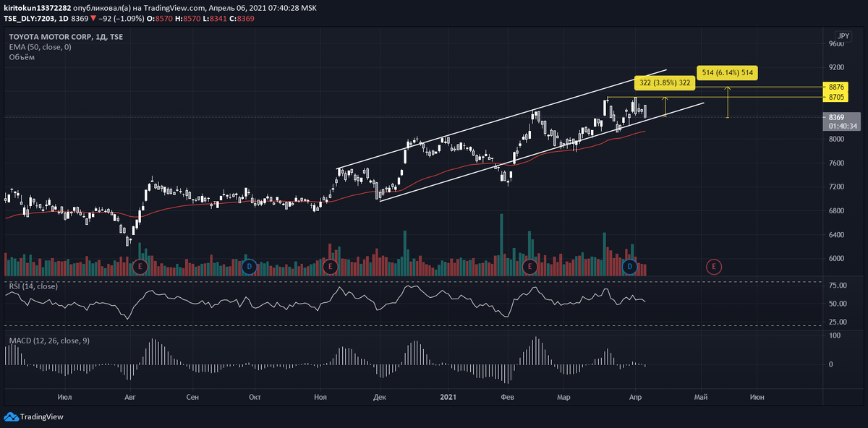Click the L:8341 low price value
The image size is (868, 428).
213,17
